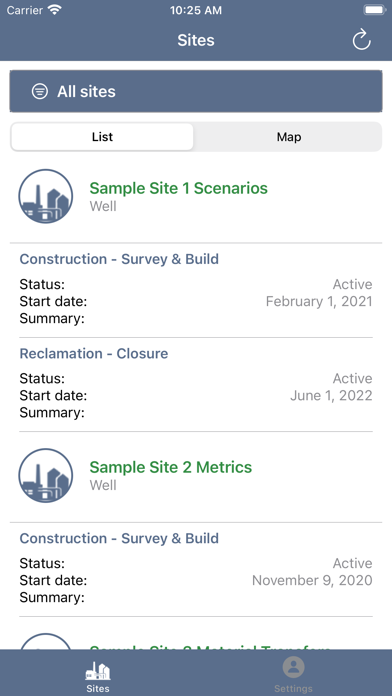The image size is (392, 696).
Task: Tap Sample Site 1 Scenarios factory icon
Action: tap(46, 196)
